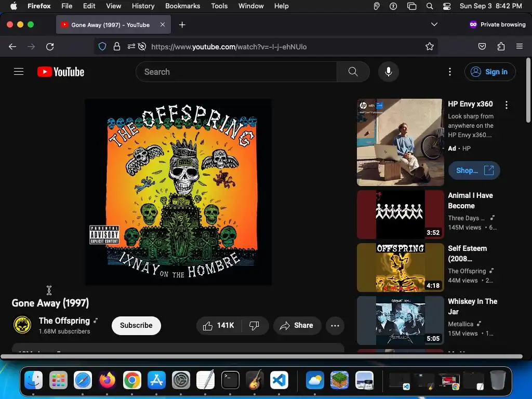532x399 pixels.
Task: Open GarageBand from the Dock
Action: pos(255,380)
